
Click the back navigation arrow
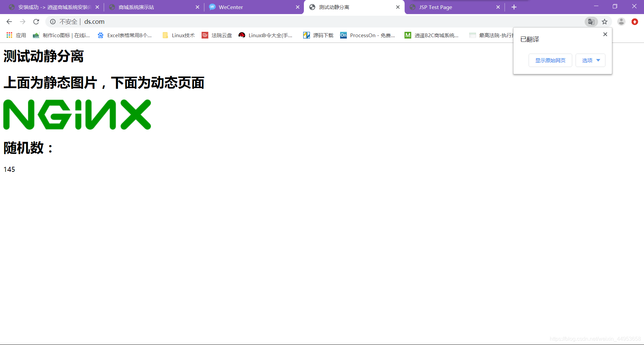coord(9,21)
